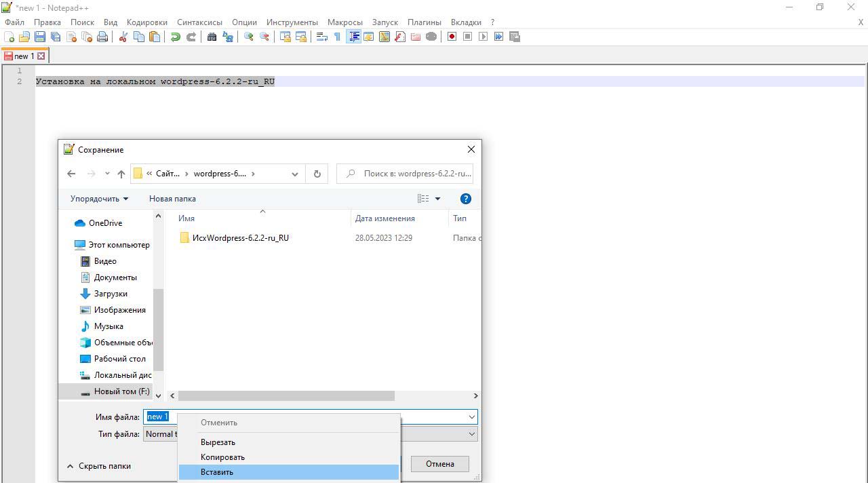The width and height of the screenshot is (868, 483).
Task: Select the ИсхWordpress-6.2.2-ru_RU folder
Action: [x=240, y=238]
